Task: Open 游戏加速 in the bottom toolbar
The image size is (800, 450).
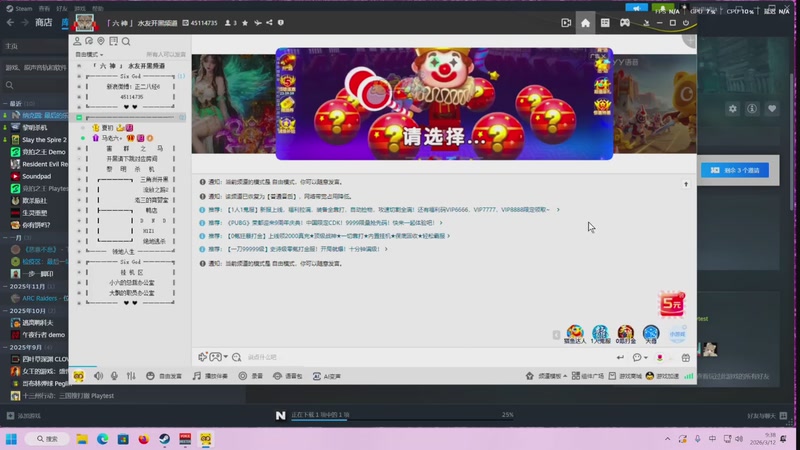Action: coord(662,376)
